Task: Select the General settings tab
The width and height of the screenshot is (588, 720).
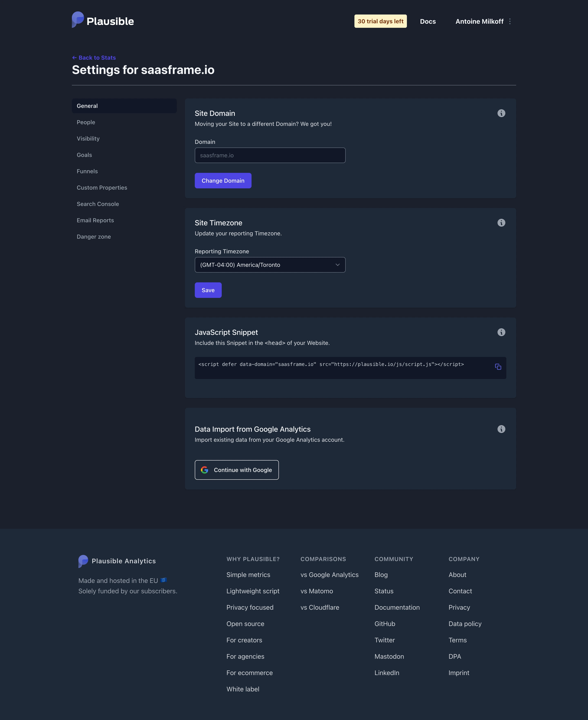Action: point(124,106)
